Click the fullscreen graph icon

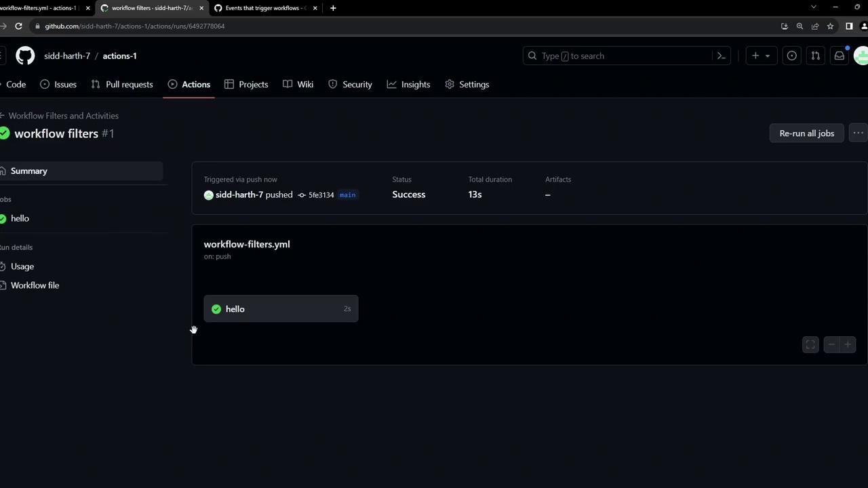[x=810, y=345]
